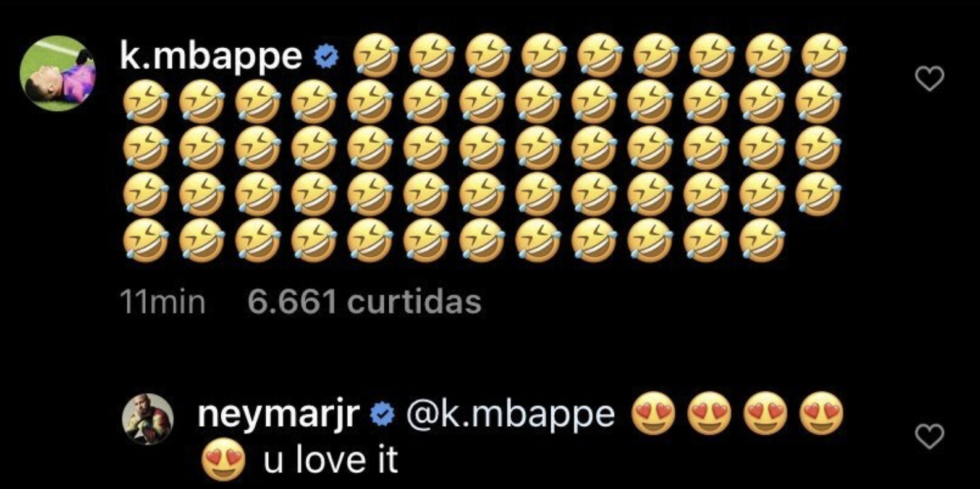Viewport: 980px width, 489px height.
Task: Click first heart-eyes emoji after @k.mbappe
Action: (654, 414)
